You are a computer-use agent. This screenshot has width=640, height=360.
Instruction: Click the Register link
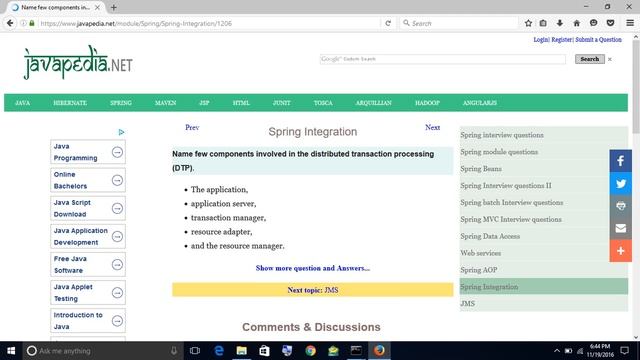tap(562, 40)
